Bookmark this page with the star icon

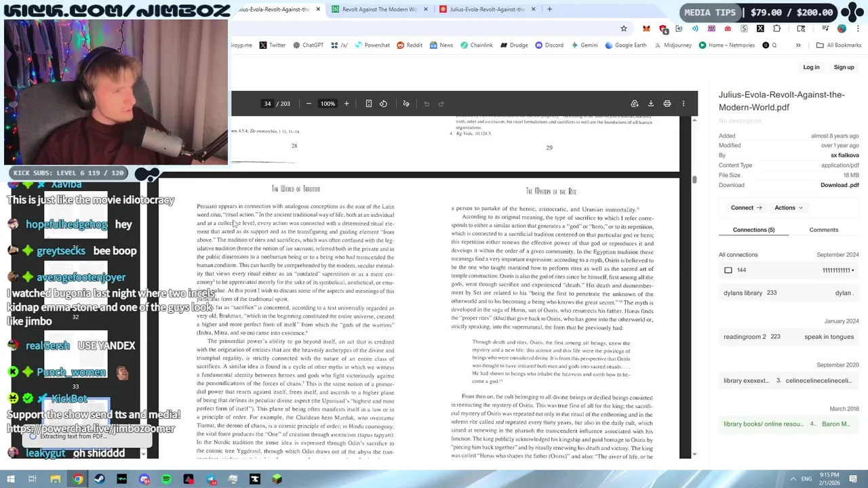(x=624, y=28)
